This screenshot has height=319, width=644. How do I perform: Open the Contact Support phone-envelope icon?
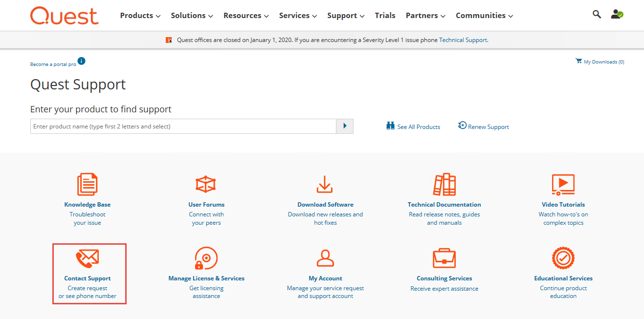tap(88, 258)
